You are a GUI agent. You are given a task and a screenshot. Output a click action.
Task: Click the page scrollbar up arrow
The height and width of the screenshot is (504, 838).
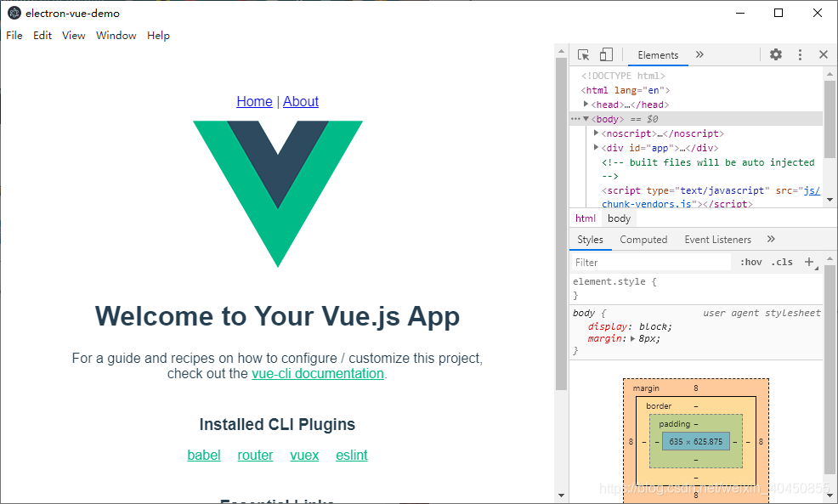coord(561,51)
